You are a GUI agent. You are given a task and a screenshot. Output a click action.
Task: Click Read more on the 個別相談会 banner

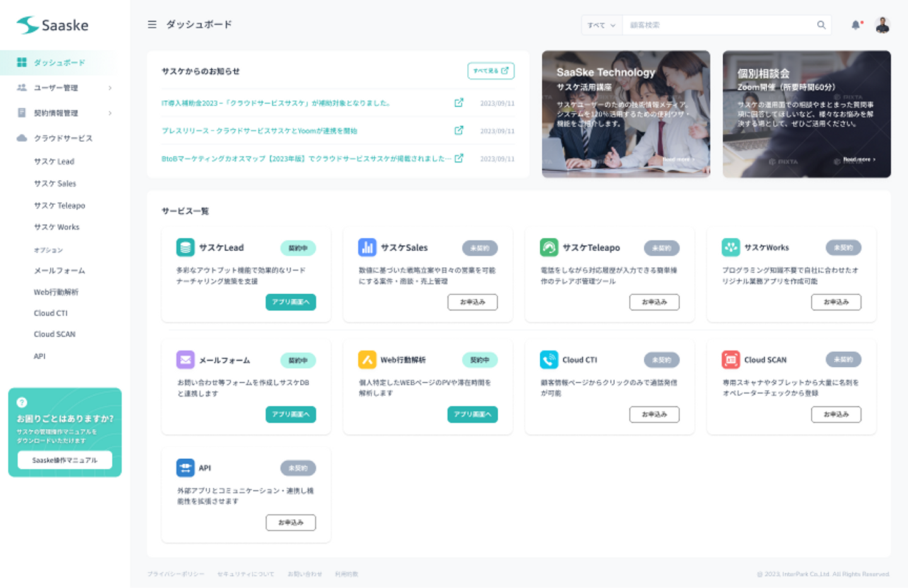tap(859, 159)
